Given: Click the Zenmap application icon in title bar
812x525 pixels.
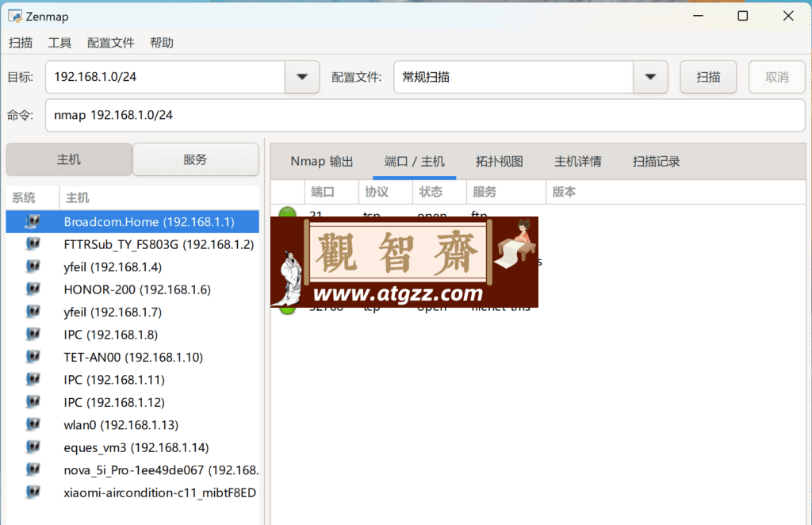Looking at the screenshot, I should pos(15,16).
